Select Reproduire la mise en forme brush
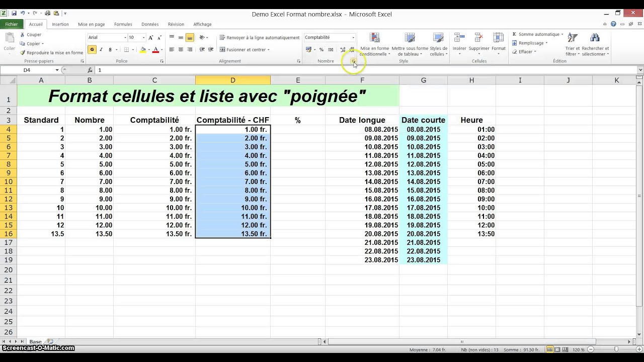 (x=23, y=52)
